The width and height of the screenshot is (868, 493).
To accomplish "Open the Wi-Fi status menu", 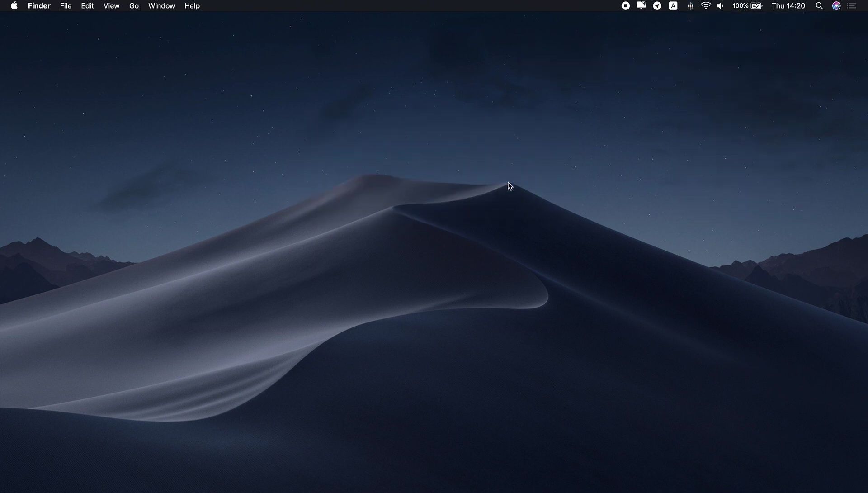I will [706, 6].
